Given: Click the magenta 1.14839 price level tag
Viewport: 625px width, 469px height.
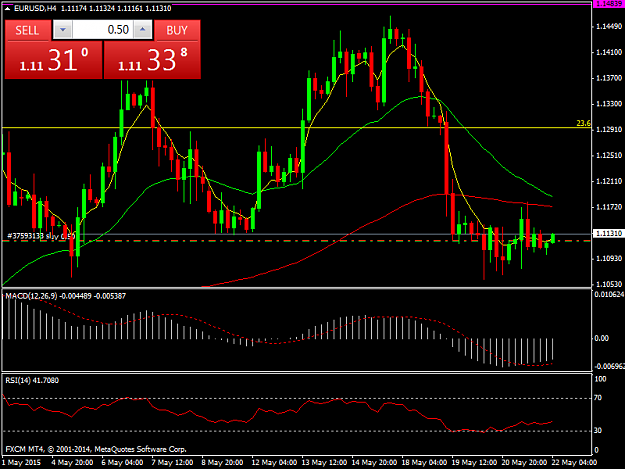Looking at the screenshot, I should coord(608,4).
